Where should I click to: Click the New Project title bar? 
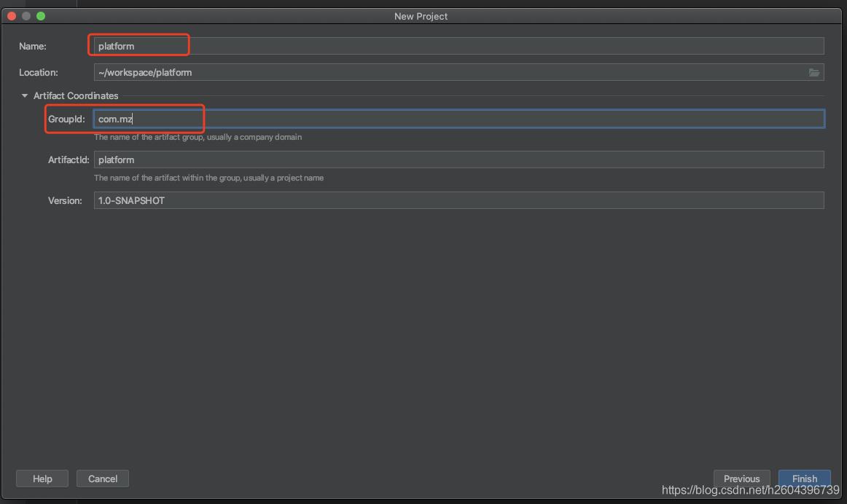421,16
